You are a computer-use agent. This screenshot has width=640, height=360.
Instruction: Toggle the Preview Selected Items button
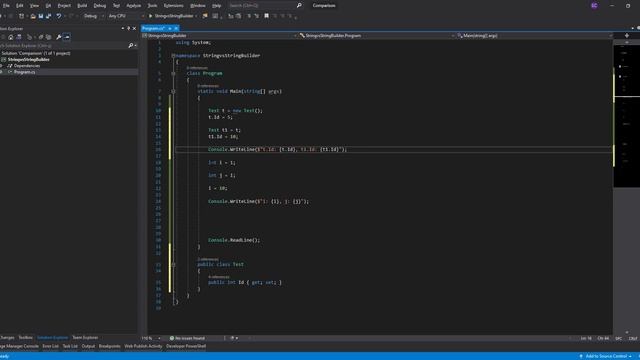pyautogui.click(x=67, y=37)
